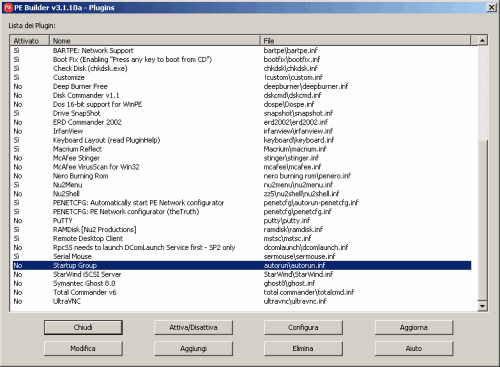Viewport: 500px width, 367px height.
Task: Select McAfee VirusScan for Win32 row
Action: tap(242, 167)
